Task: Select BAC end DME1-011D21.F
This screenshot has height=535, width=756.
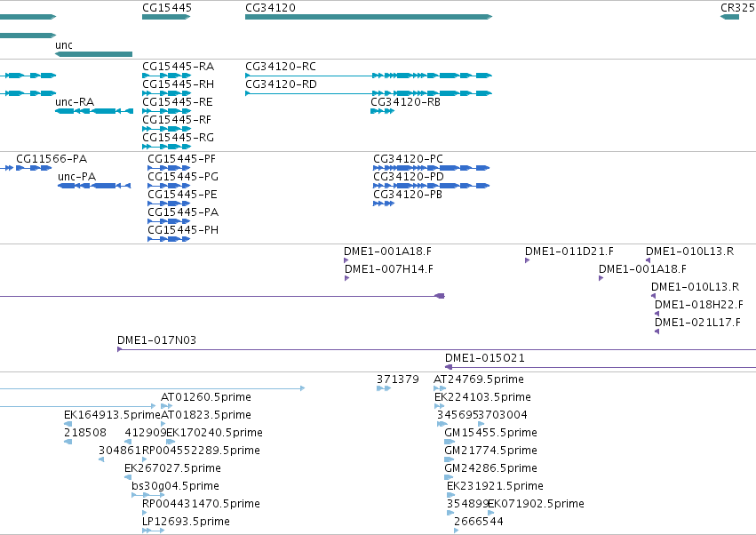Action: click(569, 252)
